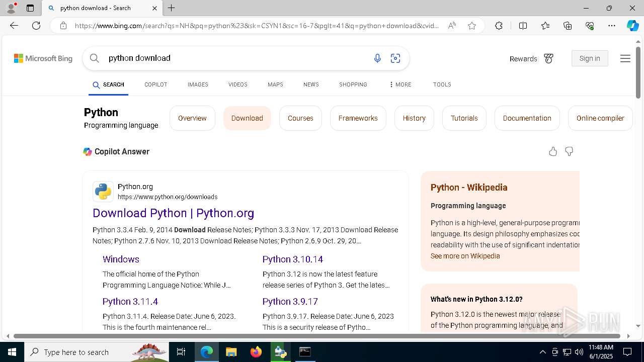This screenshot has height=362, width=644.
Task: Add page to favorites star icon
Action: coord(472,26)
